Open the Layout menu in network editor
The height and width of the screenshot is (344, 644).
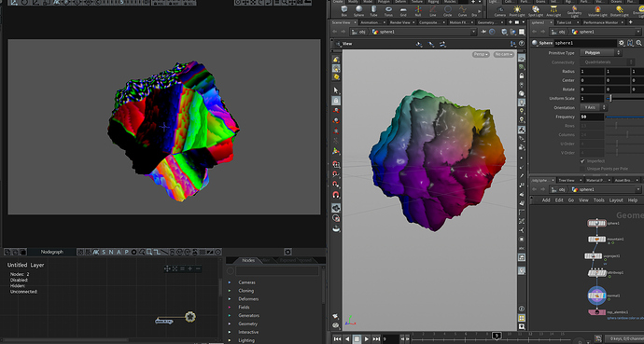(x=616, y=200)
